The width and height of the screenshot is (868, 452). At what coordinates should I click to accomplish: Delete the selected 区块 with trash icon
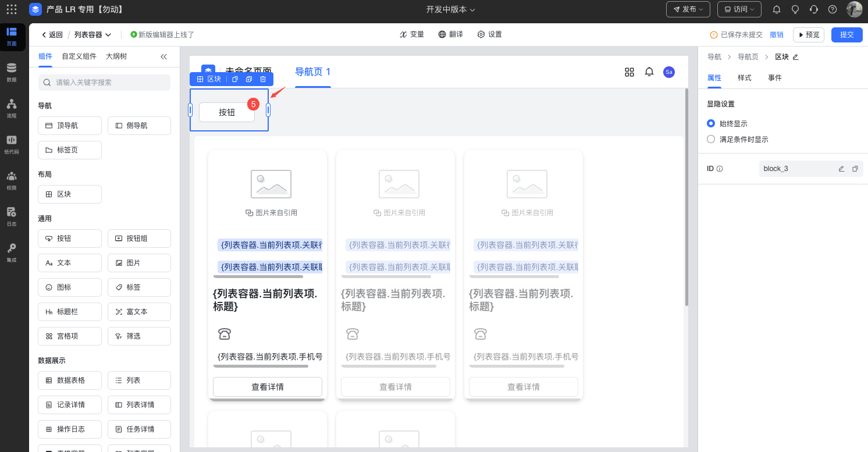(x=263, y=79)
